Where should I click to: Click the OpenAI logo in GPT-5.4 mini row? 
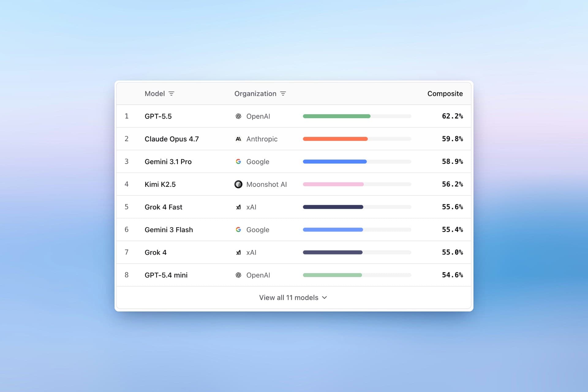(x=238, y=275)
